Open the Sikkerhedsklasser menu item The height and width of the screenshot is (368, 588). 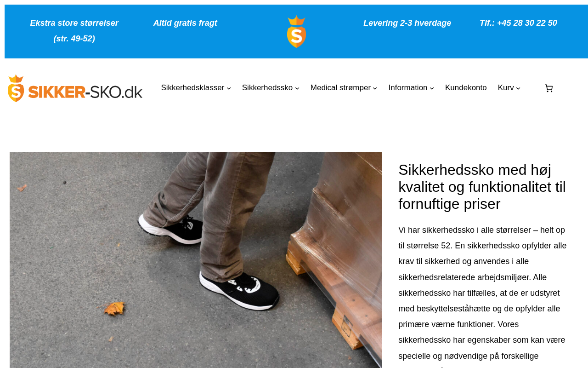coord(192,88)
